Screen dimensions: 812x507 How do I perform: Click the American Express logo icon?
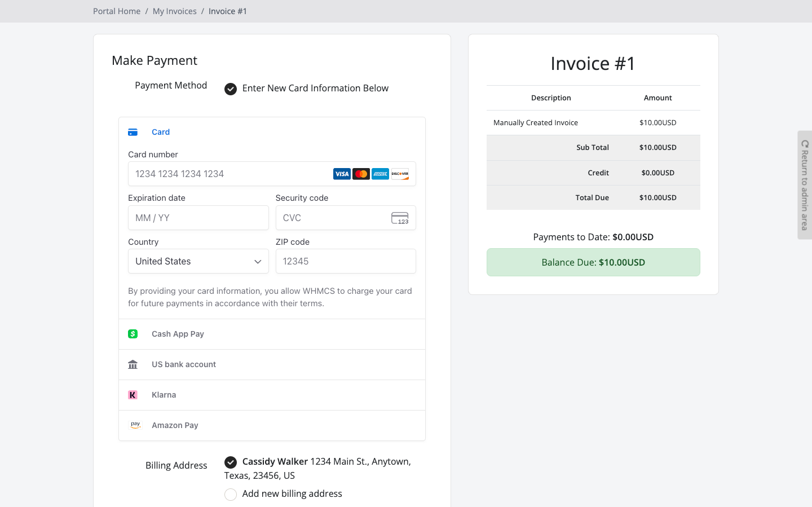381,174
